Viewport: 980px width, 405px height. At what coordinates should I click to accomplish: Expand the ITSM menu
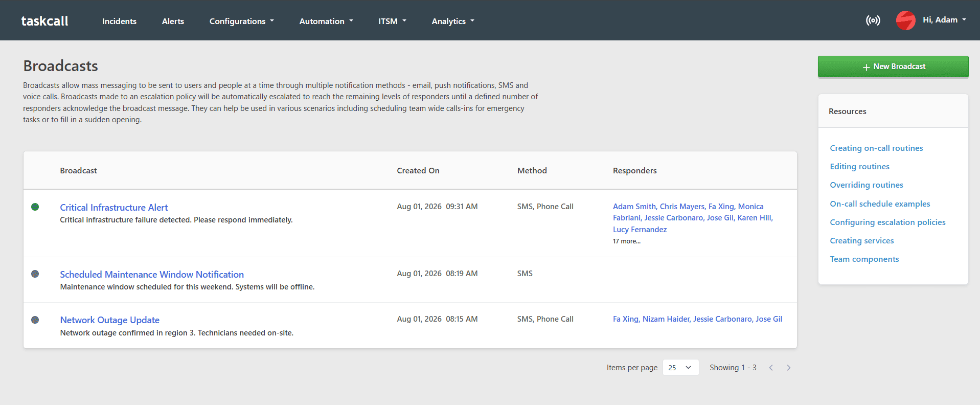[x=392, y=21]
